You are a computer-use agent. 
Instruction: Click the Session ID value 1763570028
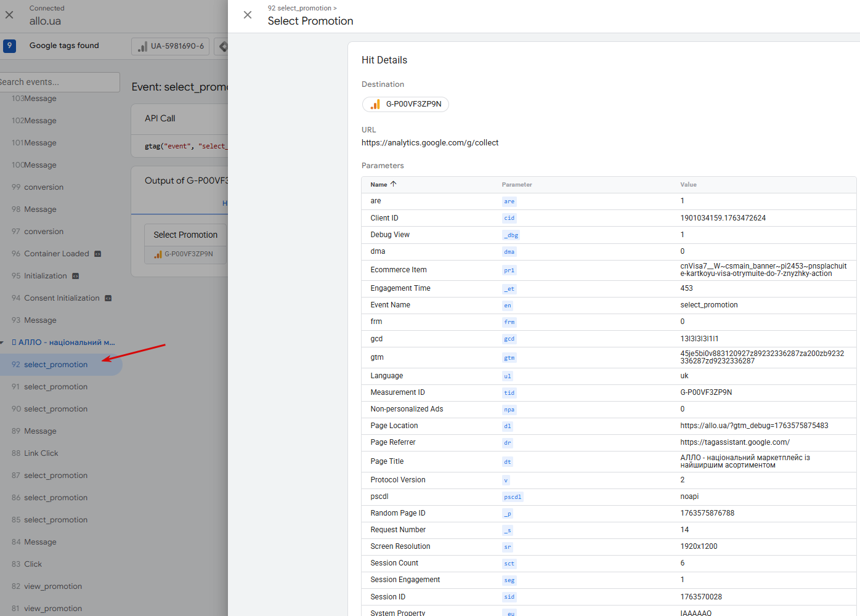[x=701, y=597]
